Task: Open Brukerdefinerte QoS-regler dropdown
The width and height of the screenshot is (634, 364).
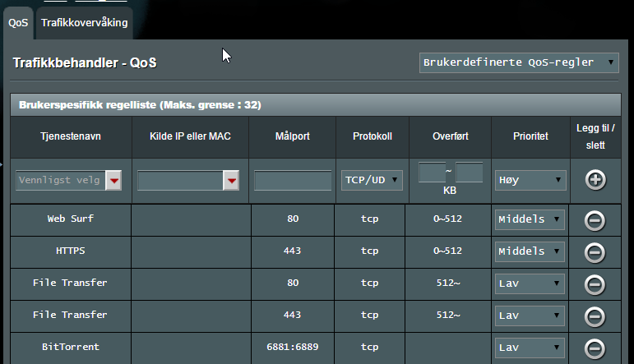Action: coord(519,62)
